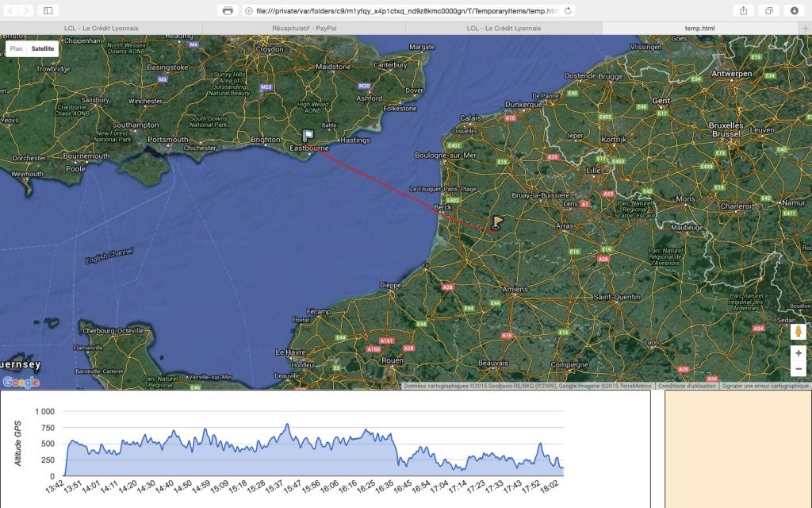
Task: Click the English Channel label
Action: coord(109,256)
